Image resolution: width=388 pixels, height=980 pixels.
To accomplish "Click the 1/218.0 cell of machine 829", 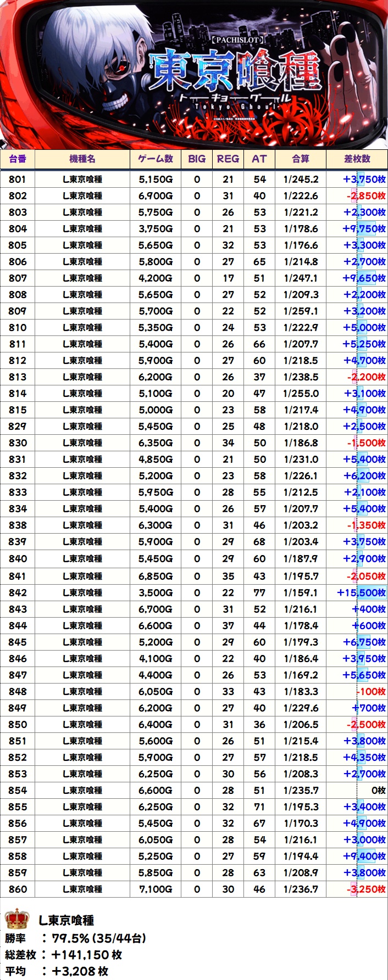I will pyautogui.click(x=301, y=426).
